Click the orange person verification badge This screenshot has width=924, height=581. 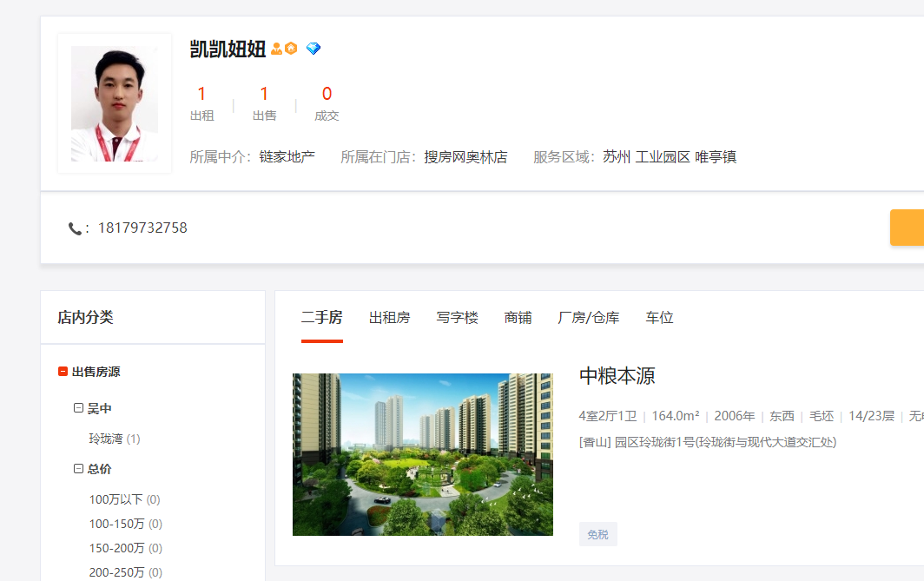[x=276, y=50]
